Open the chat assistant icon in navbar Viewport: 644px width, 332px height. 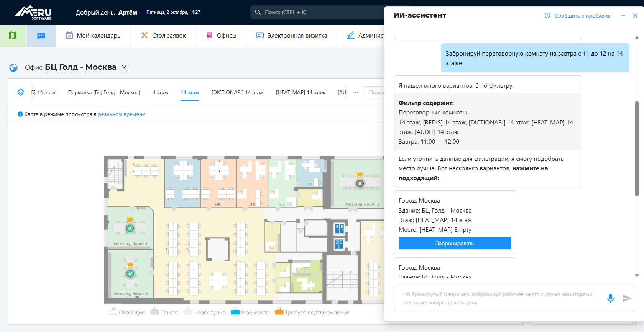pyautogui.click(x=41, y=36)
